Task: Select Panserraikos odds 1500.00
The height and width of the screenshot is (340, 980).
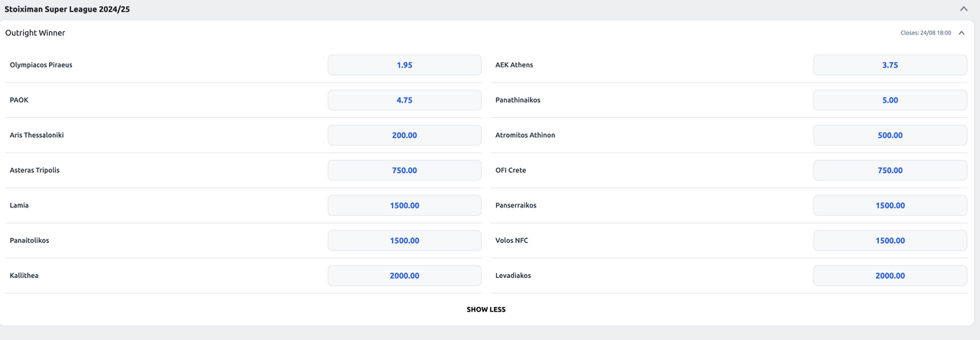Action: coord(890,205)
